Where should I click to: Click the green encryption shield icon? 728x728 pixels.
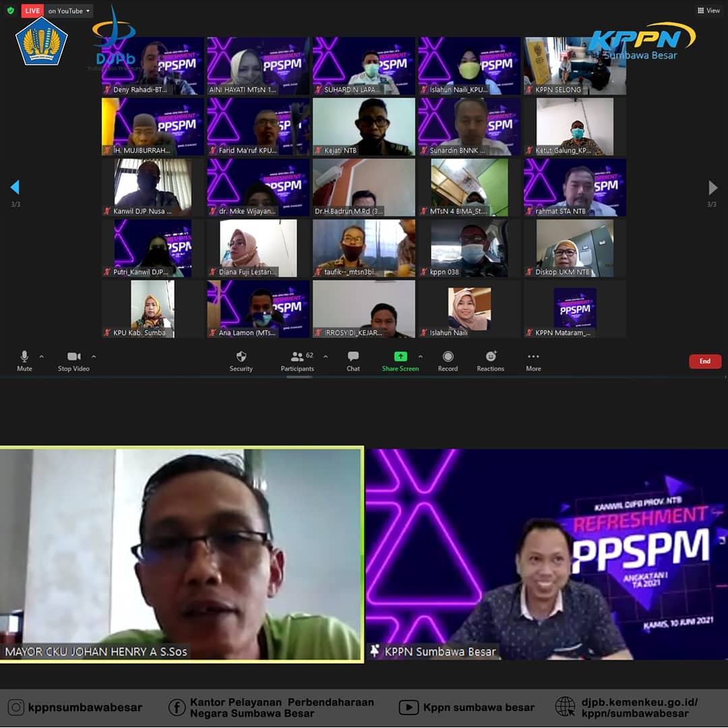pyautogui.click(x=10, y=11)
